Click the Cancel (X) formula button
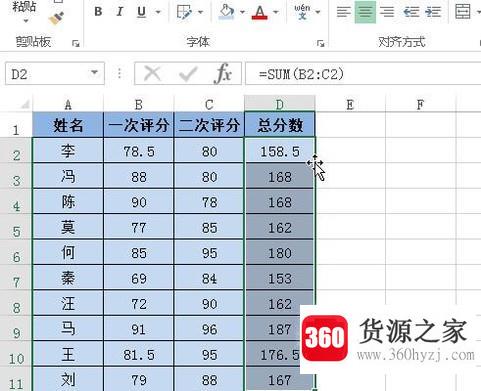This screenshot has height=391, width=481. click(153, 73)
